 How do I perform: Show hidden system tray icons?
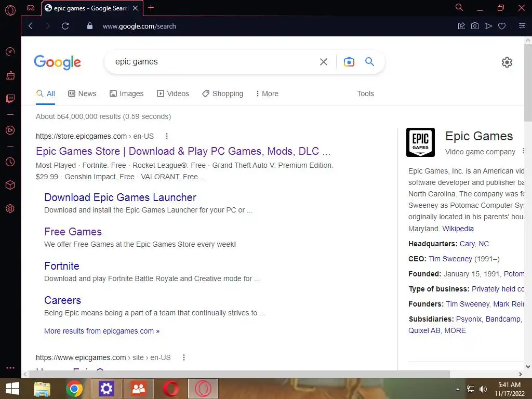pos(458,389)
